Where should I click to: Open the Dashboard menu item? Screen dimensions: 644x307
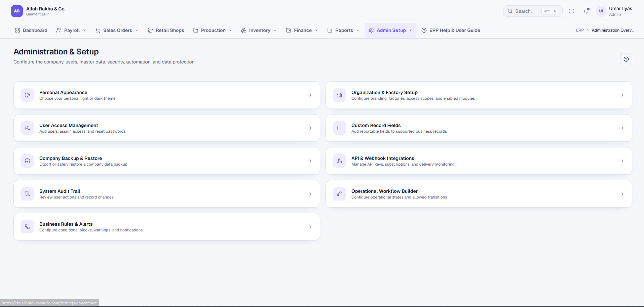click(x=31, y=30)
